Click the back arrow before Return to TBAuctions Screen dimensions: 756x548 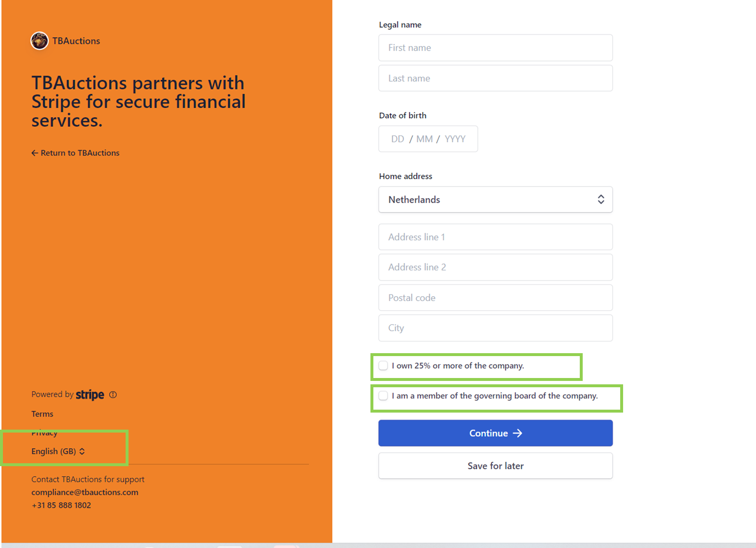(x=35, y=153)
